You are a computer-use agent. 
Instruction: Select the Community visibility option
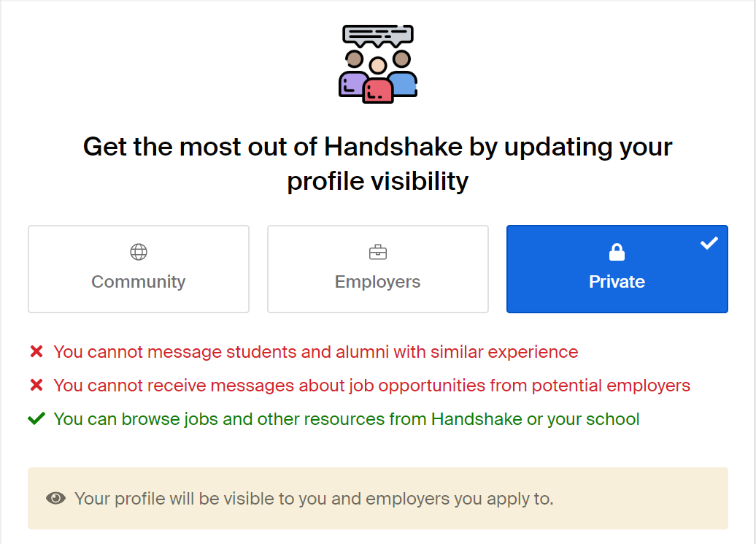coord(138,269)
